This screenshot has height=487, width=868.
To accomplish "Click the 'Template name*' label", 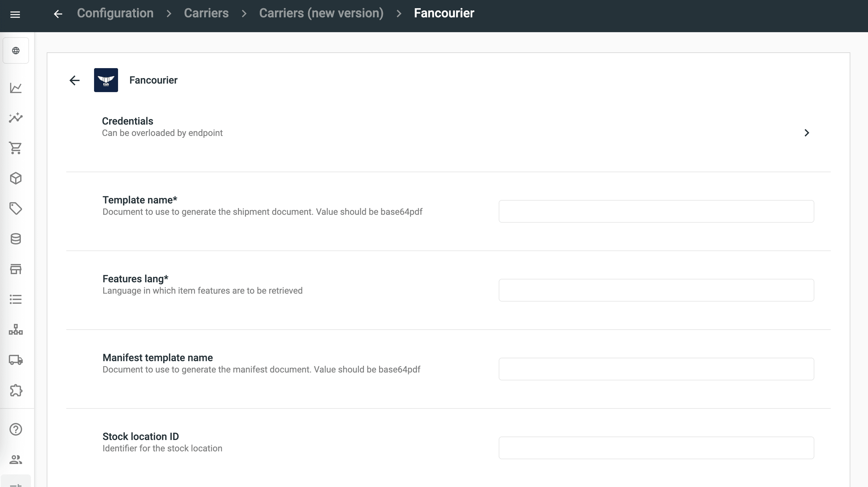I will click(x=140, y=200).
